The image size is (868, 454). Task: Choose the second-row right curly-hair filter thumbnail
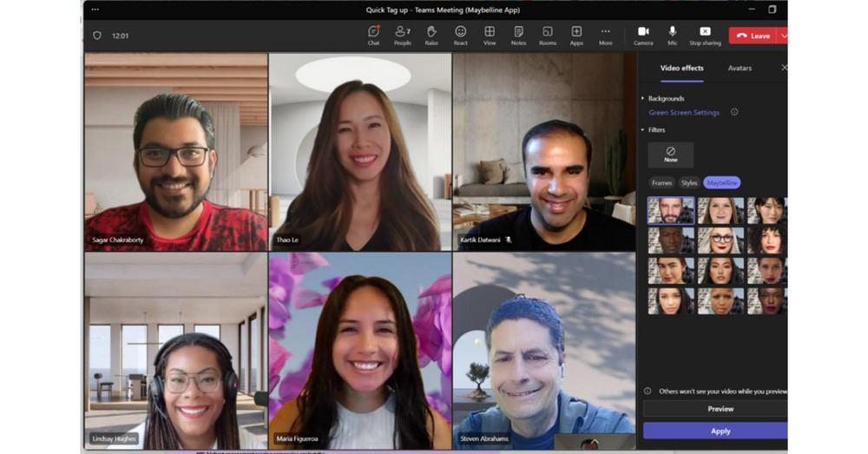point(767,240)
